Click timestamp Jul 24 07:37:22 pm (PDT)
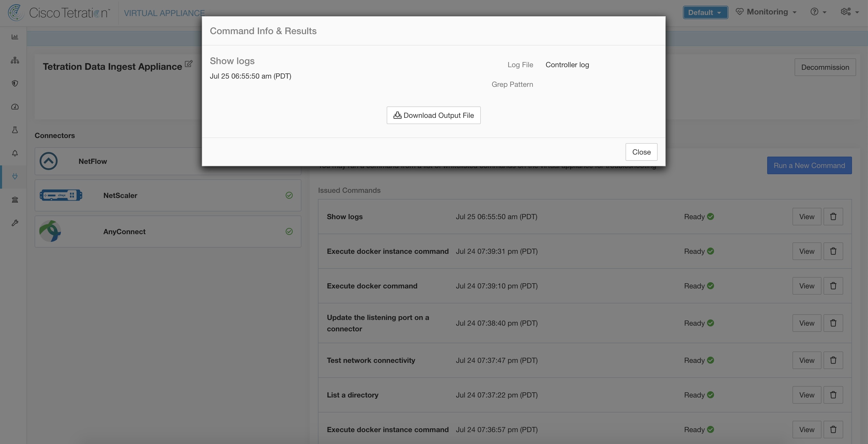 point(497,395)
